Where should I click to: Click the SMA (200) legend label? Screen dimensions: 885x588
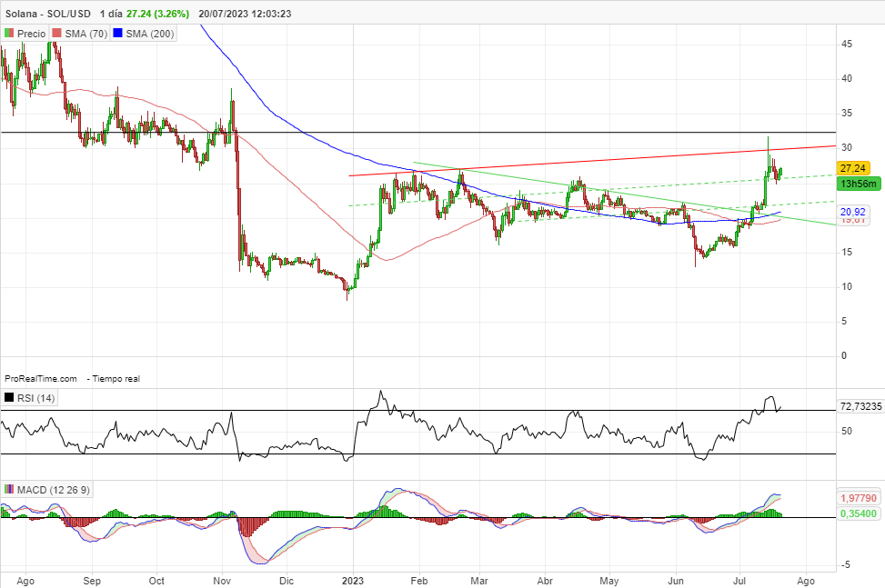coord(149,34)
